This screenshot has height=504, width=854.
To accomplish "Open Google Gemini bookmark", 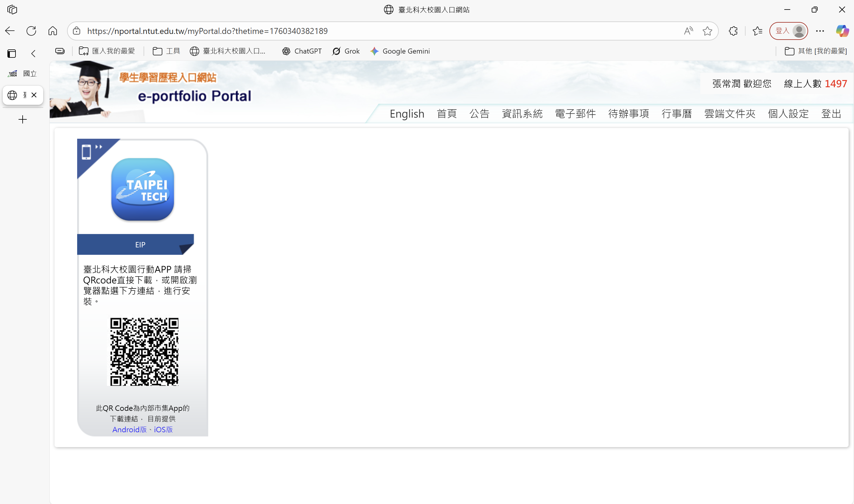I will tap(400, 51).
